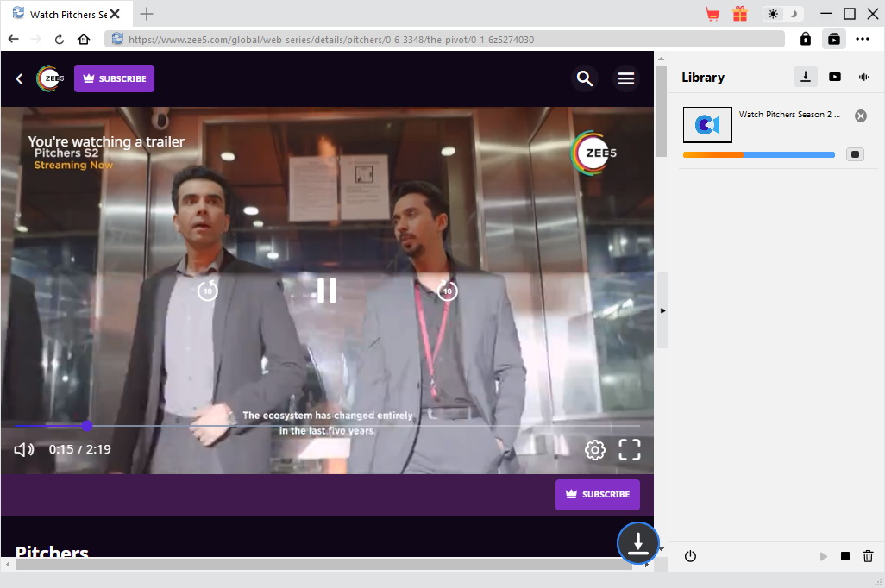The image size is (885, 588).
Task: Click the power icon at bottom of Library
Action: [690, 556]
